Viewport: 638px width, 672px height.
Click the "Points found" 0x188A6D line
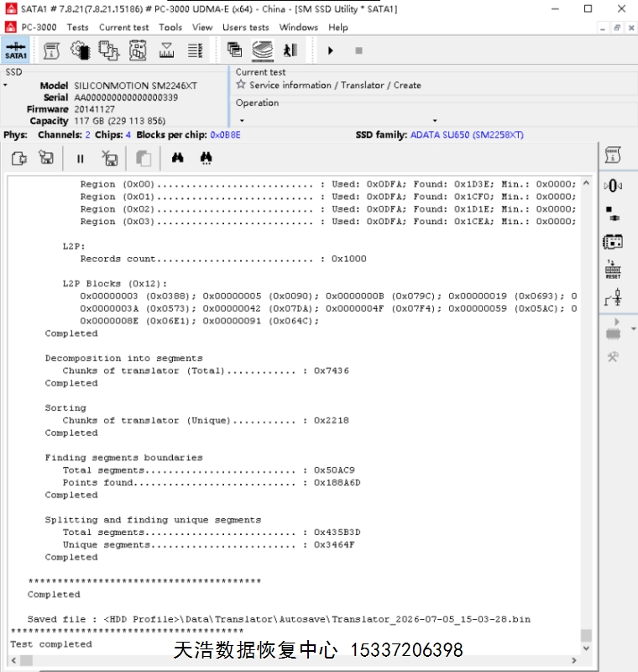point(212,482)
